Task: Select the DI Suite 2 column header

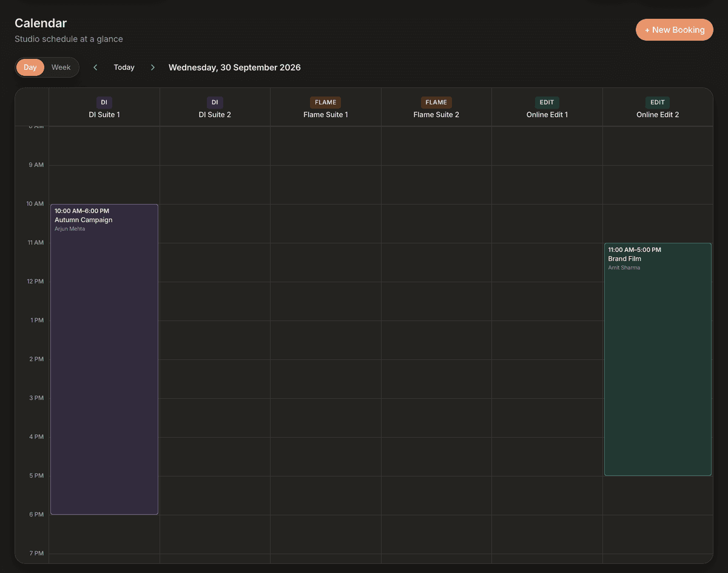Action: tap(215, 107)
